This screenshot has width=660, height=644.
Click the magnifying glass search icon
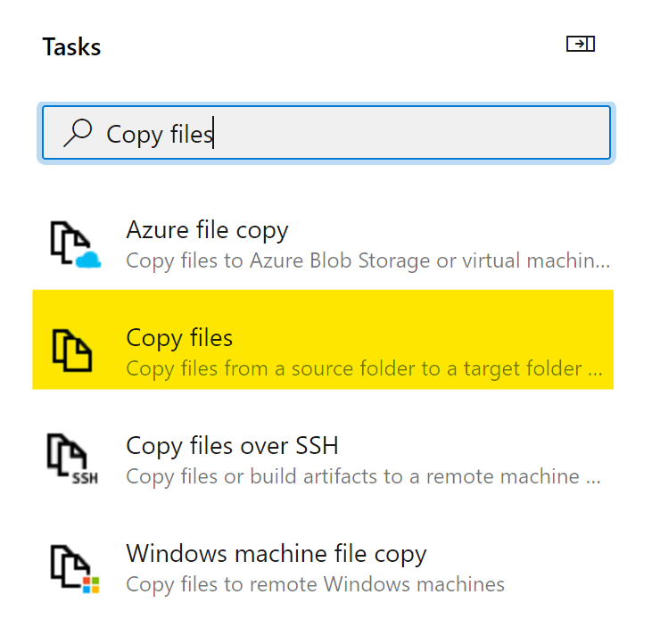[78, 133]
